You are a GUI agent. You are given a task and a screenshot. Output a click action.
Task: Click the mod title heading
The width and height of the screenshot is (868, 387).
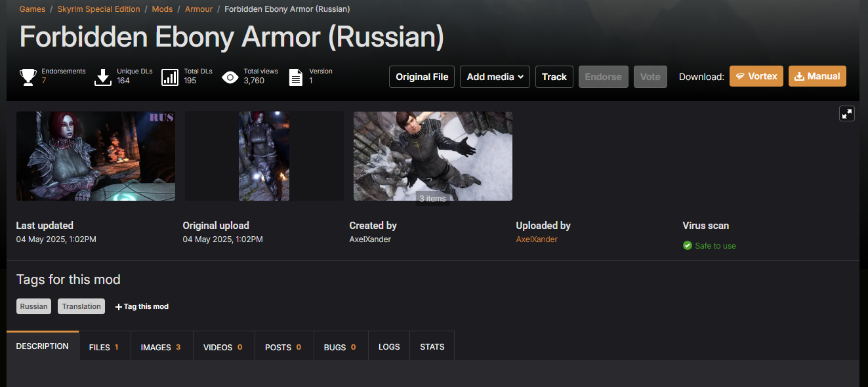pyautogui.click(x=232, y=37)
